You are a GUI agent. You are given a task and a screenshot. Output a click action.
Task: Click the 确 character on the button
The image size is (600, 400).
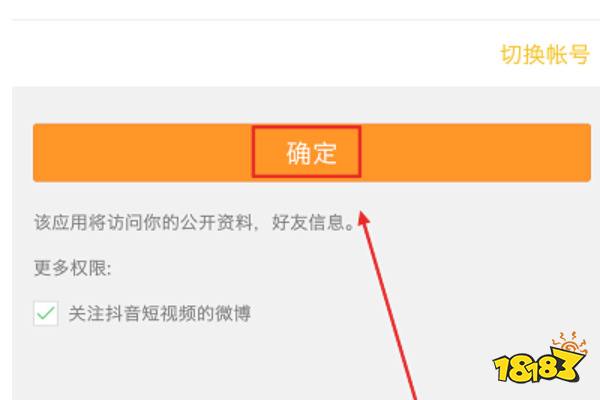click(x=298, y=153)
